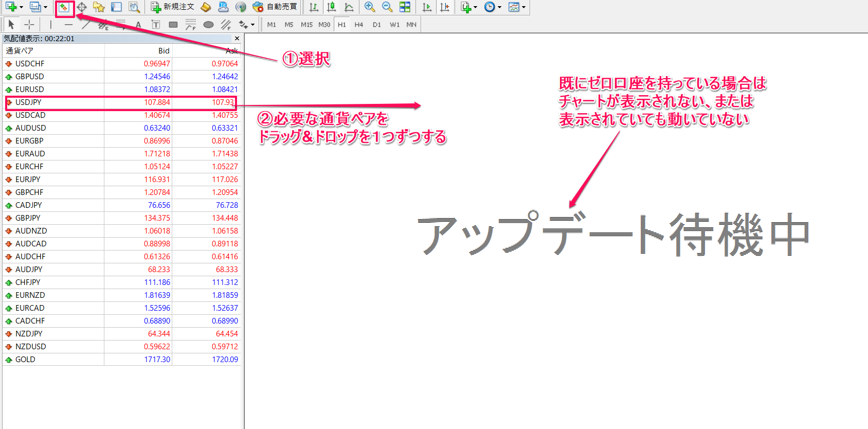Select the GBPUSD symbol row

122,77
